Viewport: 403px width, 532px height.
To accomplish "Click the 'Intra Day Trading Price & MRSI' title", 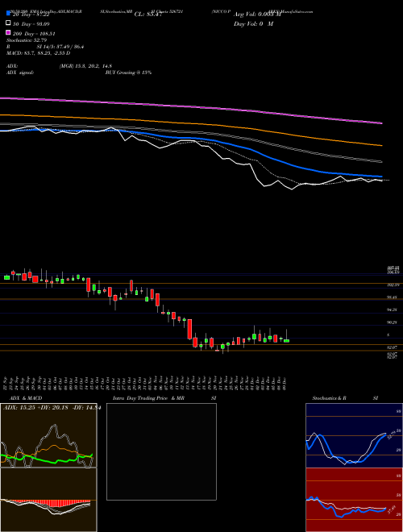I will pos(164,398).
